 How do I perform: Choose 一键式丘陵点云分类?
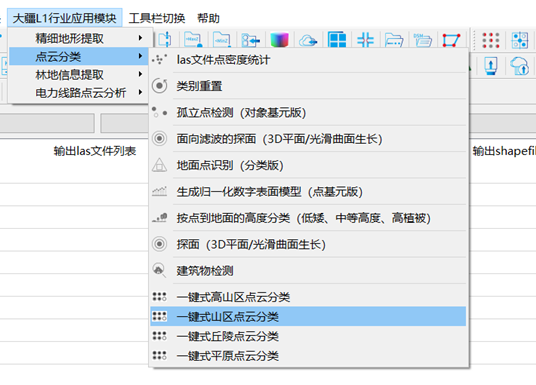tap(308, 336)
